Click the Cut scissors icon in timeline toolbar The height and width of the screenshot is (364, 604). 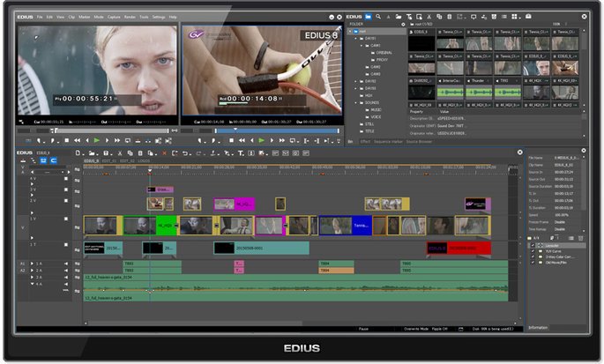[120, 152]
